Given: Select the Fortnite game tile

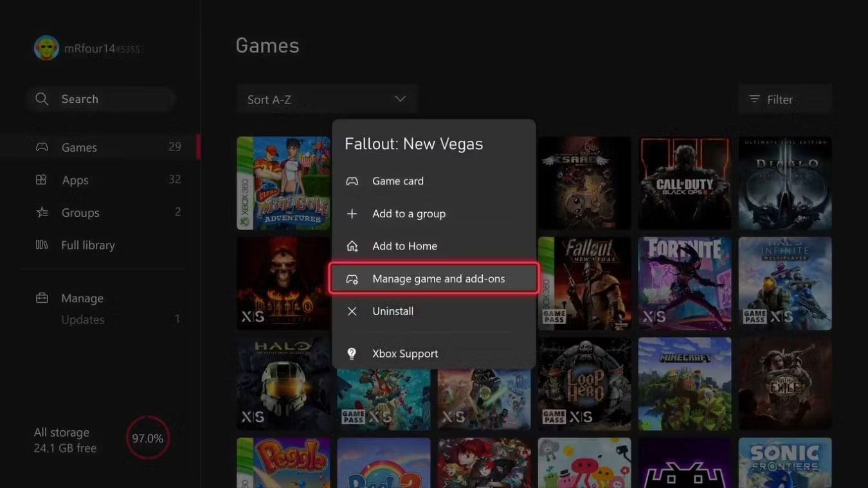Looking at the screenshot, I should pyautogui.click(x=685, y=284).
